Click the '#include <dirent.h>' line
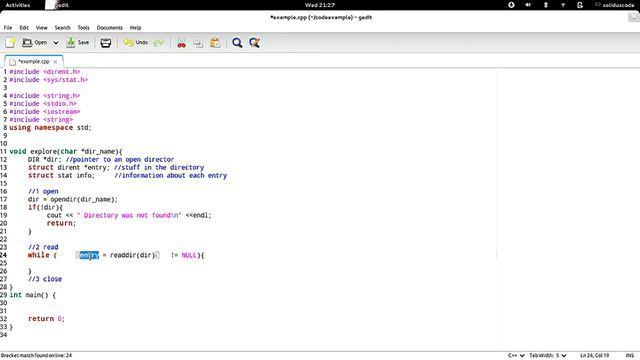The image size is (640, 360). tap(45, 72)
